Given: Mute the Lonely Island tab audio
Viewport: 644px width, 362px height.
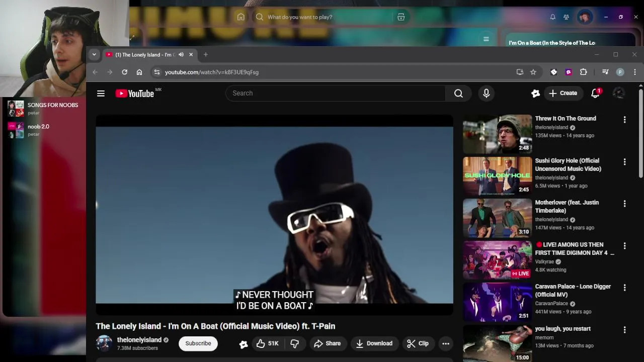Looking at the screenshot, I should click(181, 54).
